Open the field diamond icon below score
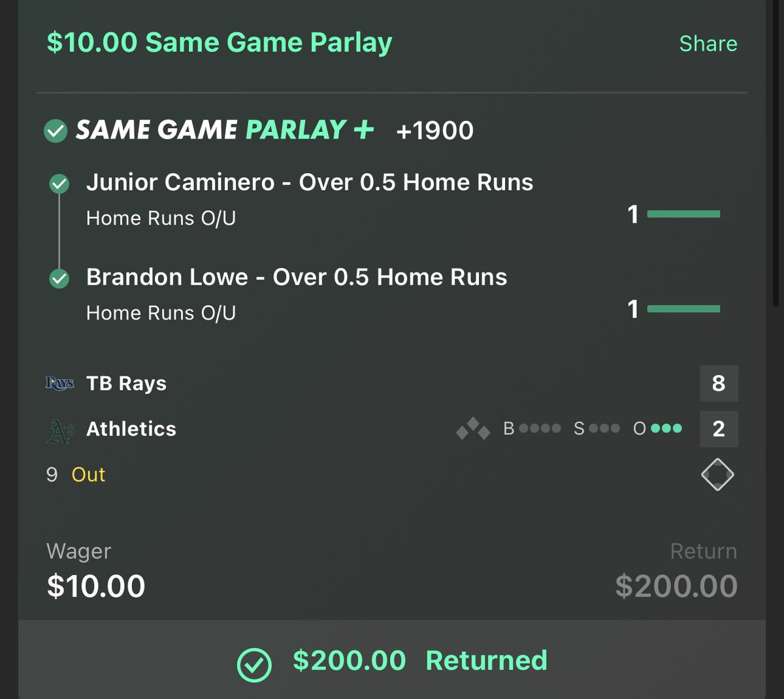This screenshot has width=784, height=699. 717,474
